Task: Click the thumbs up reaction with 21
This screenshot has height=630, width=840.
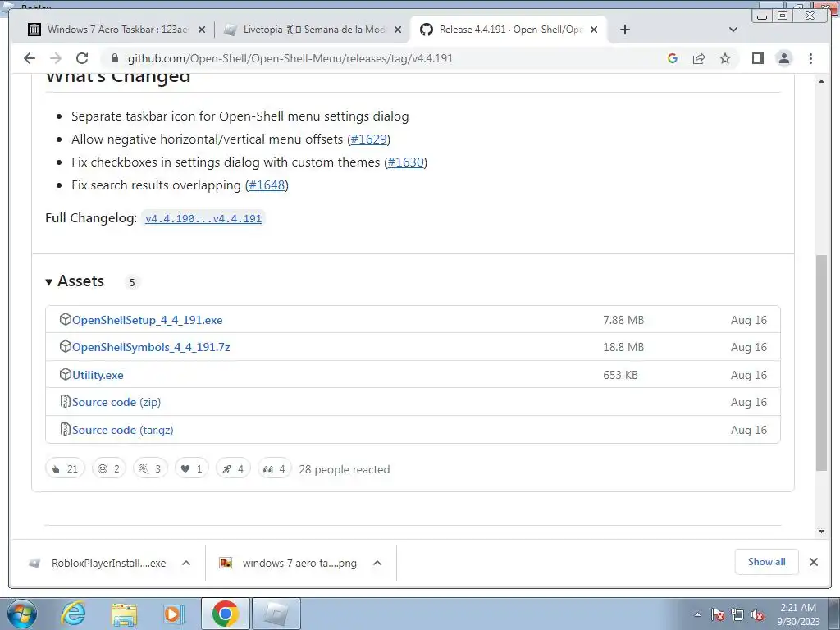Action: [65, 468]
